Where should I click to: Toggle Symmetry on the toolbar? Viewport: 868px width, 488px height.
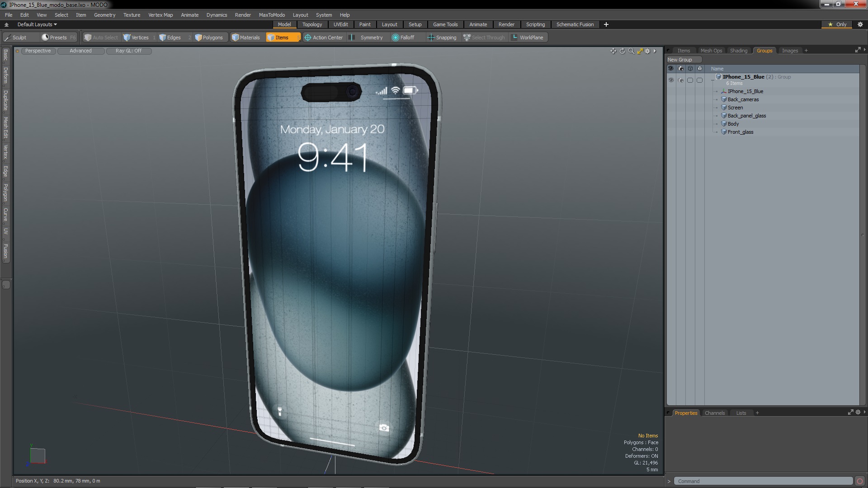point(367,38)
